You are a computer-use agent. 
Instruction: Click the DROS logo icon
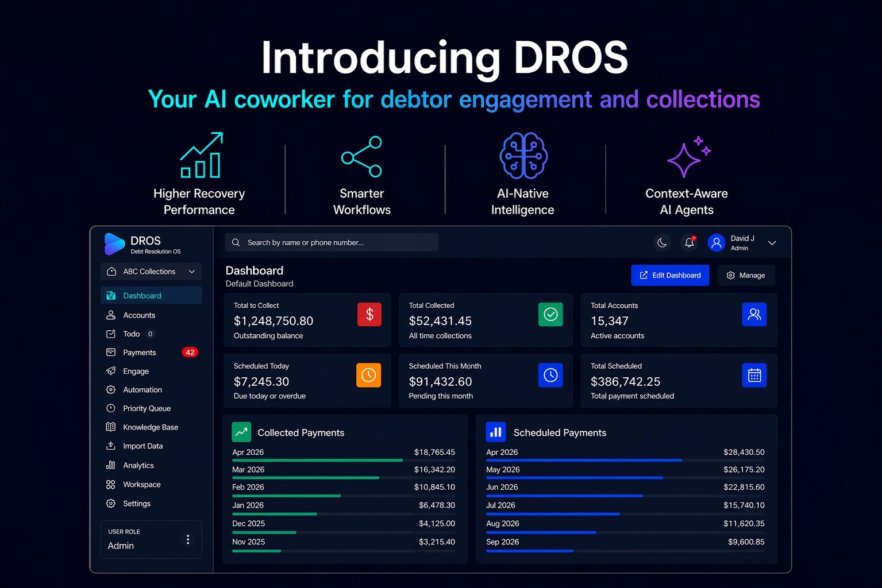tap(114, 244)
